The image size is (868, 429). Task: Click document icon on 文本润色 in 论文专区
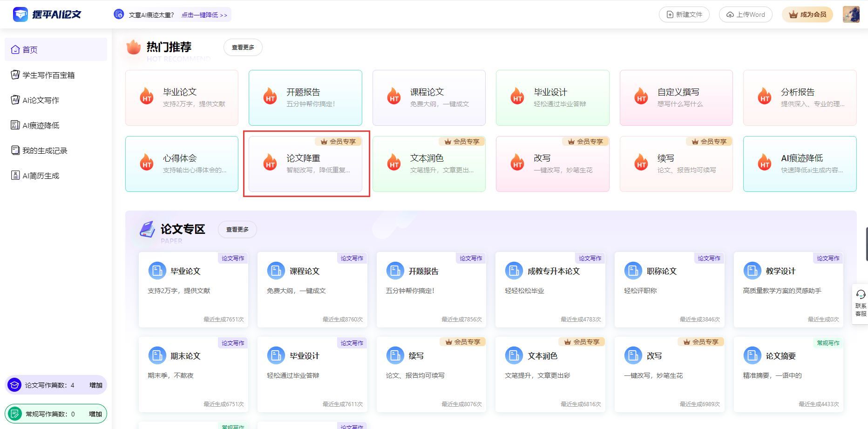(514, 355)
